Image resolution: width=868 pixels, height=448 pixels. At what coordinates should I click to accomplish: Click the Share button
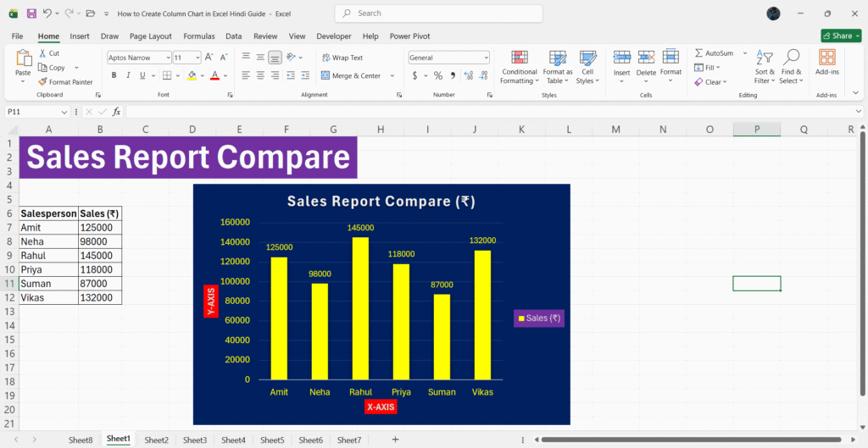[841, 36]
